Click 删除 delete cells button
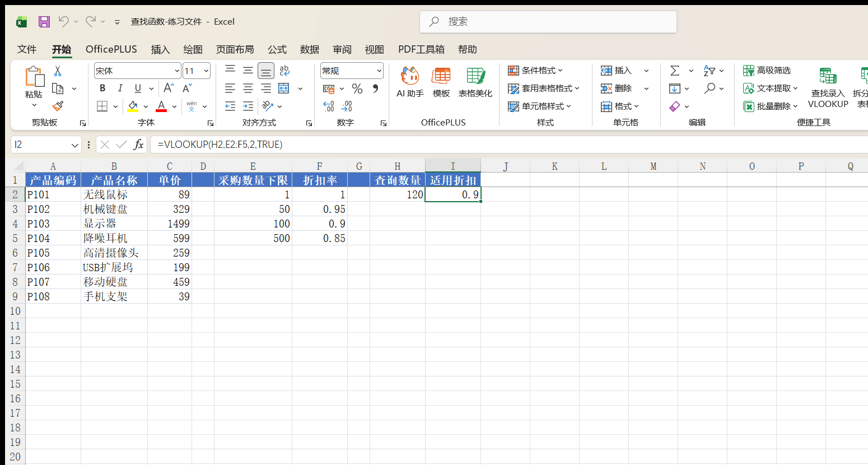Screen dimensions: 868x465 point(617,89)
